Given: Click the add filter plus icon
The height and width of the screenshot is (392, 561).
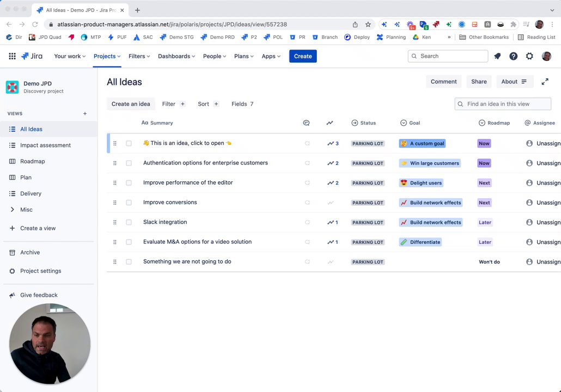Looking at the screenshot, I should coord(182,104).
